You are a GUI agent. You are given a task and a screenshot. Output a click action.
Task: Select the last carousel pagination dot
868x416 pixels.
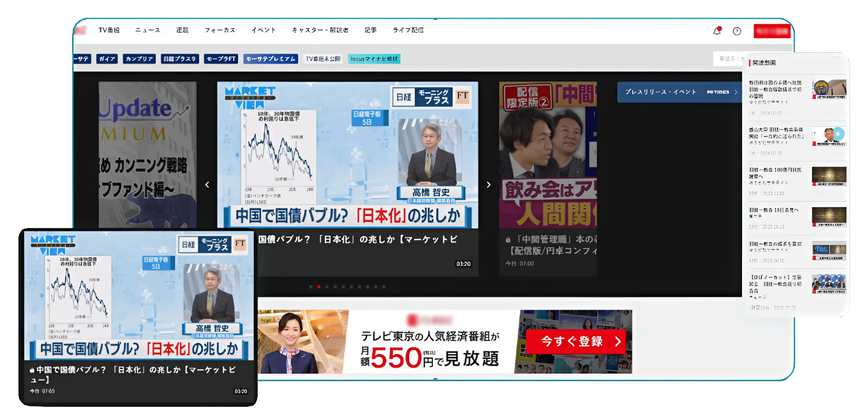click(x=384, y=287)
